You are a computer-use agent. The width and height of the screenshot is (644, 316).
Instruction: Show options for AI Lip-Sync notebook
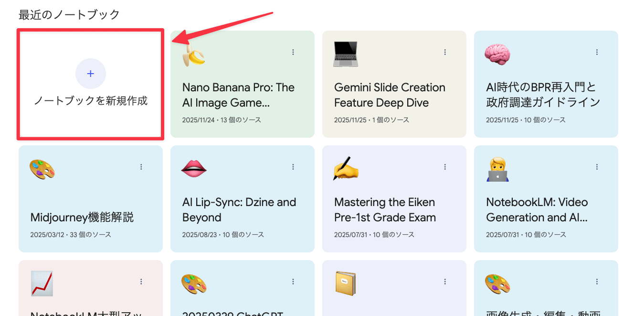tap(293, 167)
